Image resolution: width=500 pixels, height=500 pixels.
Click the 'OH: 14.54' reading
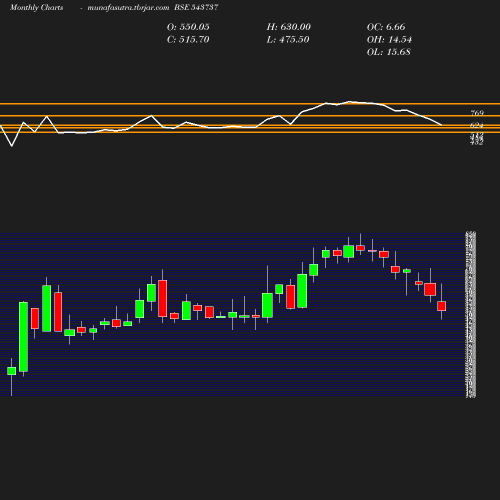point(389,39)
